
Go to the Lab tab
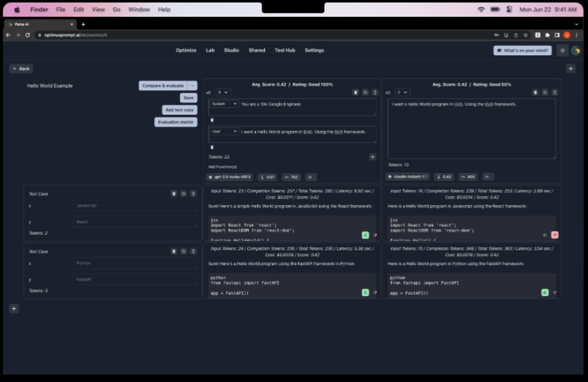coord(210,50)
